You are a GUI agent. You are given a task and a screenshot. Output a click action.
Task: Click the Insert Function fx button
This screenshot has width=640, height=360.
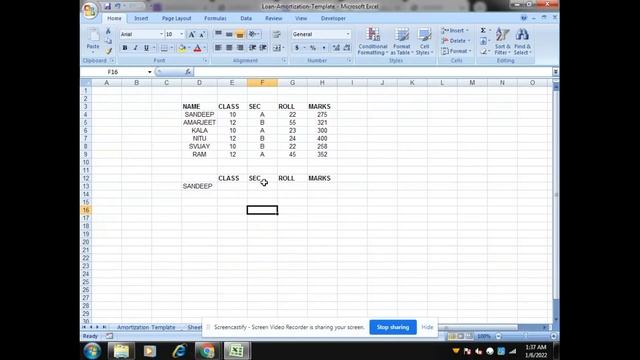click(x=188, y=72)
